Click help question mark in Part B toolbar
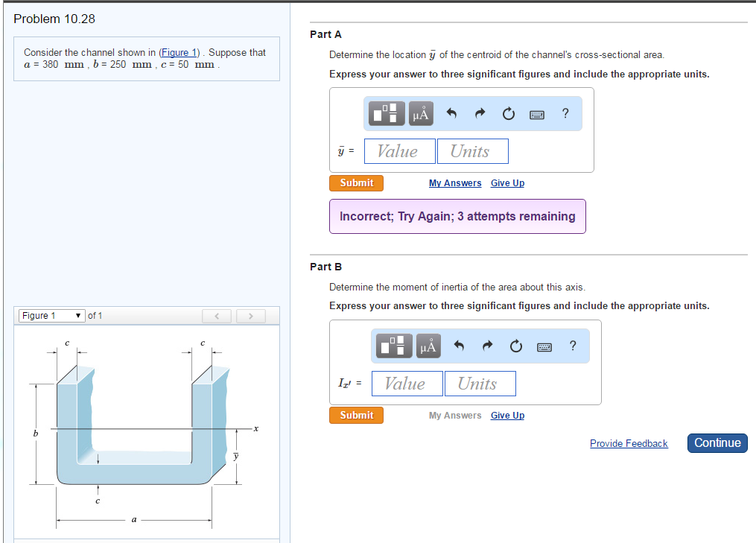The height and width of the screenshot is (543, 756). (573, 346)
